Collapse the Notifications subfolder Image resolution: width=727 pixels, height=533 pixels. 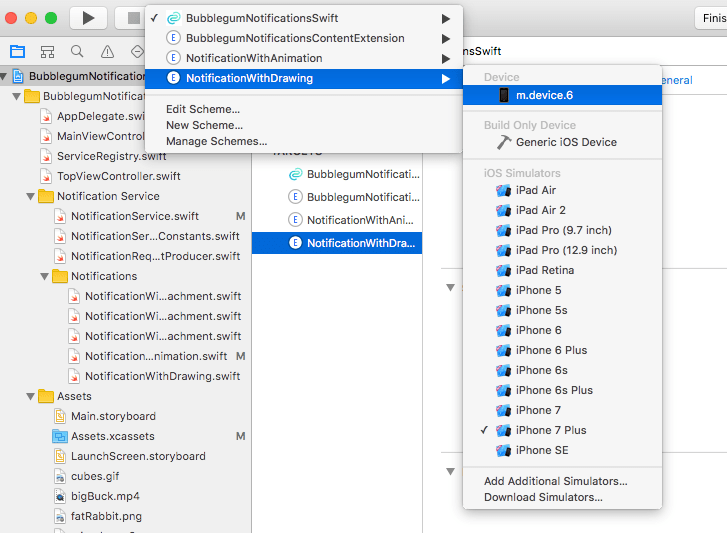click(46, 276)
